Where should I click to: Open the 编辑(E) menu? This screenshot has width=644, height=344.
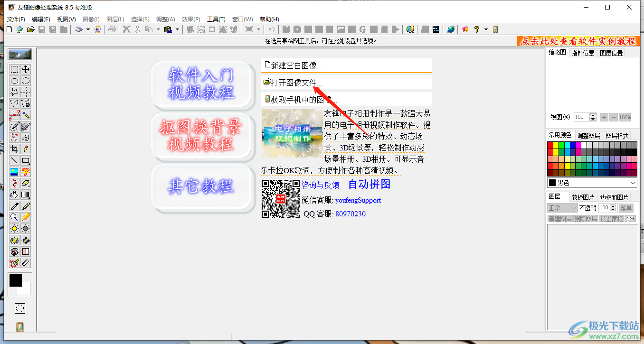pyautogui.click(x=41, y=19)
